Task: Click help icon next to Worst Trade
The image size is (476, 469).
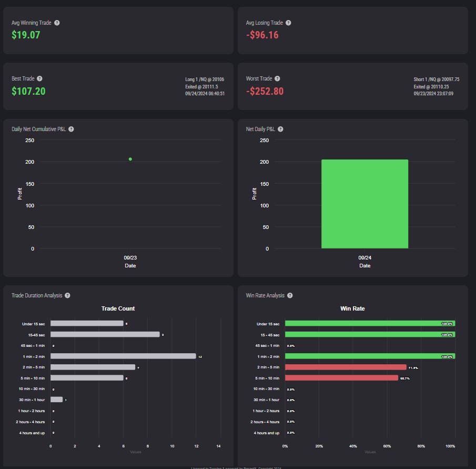Action: click(277, 78)
